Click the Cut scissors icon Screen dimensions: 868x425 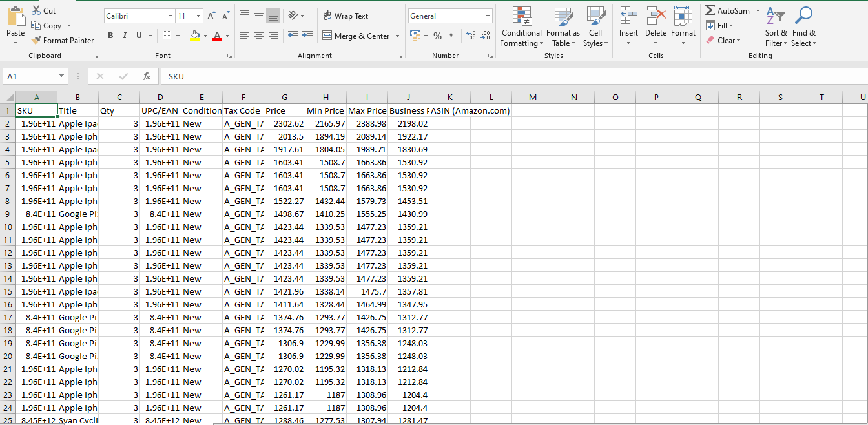coord(36,11)
